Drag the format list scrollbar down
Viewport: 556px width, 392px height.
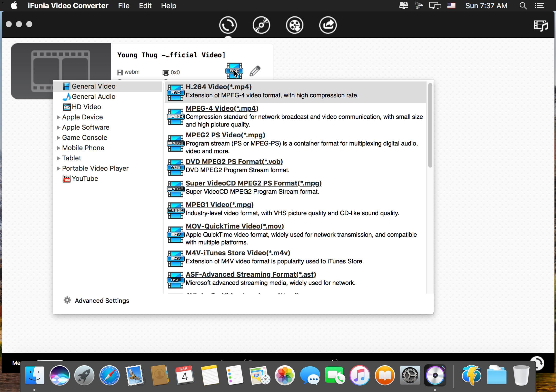point(430,123)
